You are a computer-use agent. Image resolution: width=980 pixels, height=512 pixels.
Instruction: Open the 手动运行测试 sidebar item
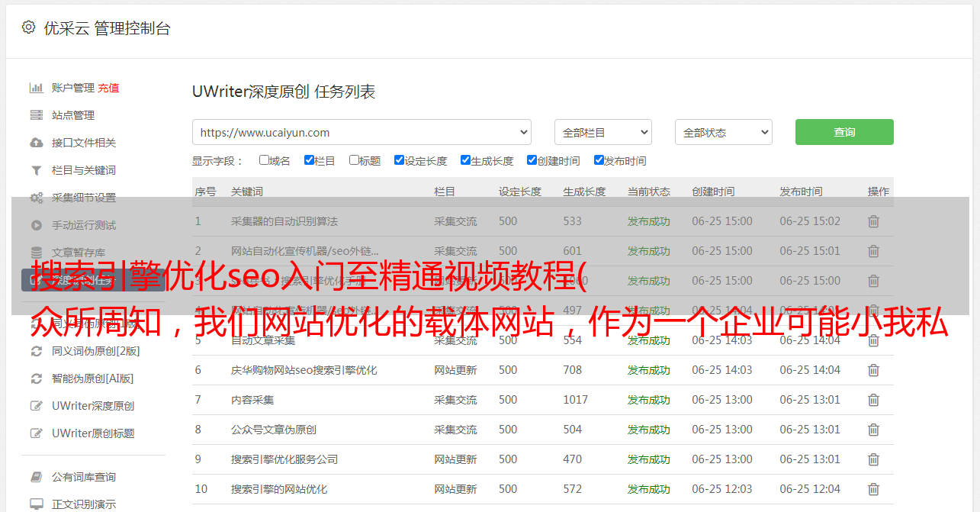[x=84, y=225]
